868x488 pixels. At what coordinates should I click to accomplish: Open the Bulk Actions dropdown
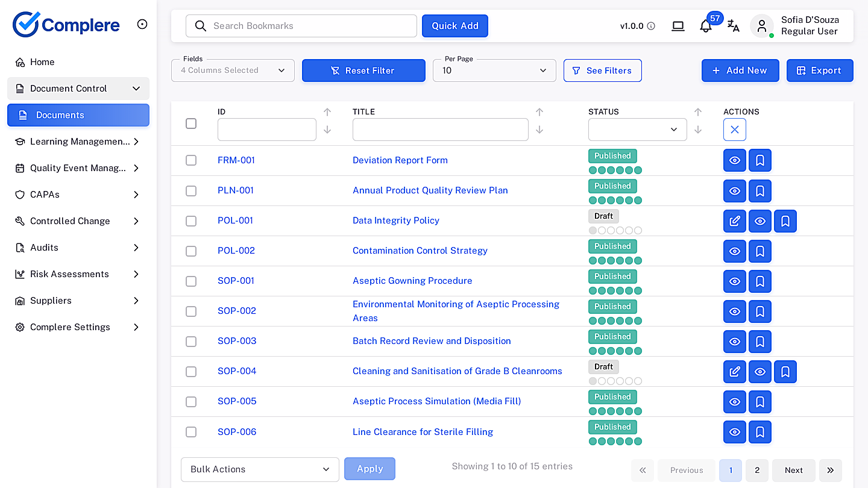pos(260,469)
